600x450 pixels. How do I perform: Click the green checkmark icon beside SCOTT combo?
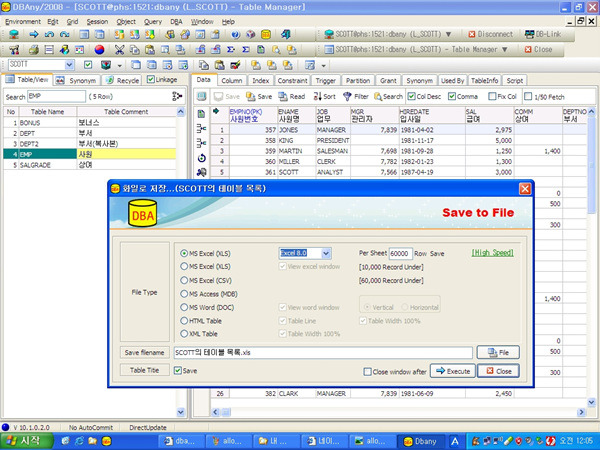pyautogui.click(x=88, y=65)
